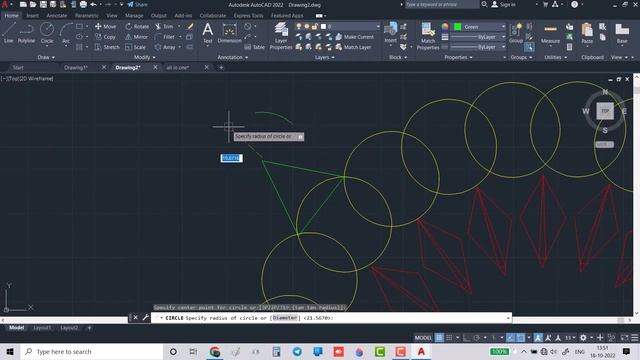The height and width of the screenshot is (360, 640).
Task: Toggle ortho mode in status bar
Action: tap(467, 338)
